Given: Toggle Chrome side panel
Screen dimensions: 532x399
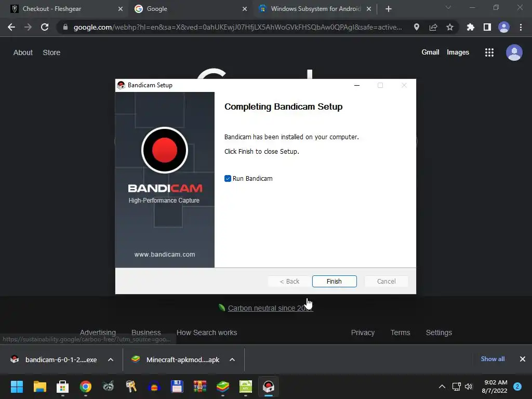Looking at the screenshot, I should click(487, 27).
